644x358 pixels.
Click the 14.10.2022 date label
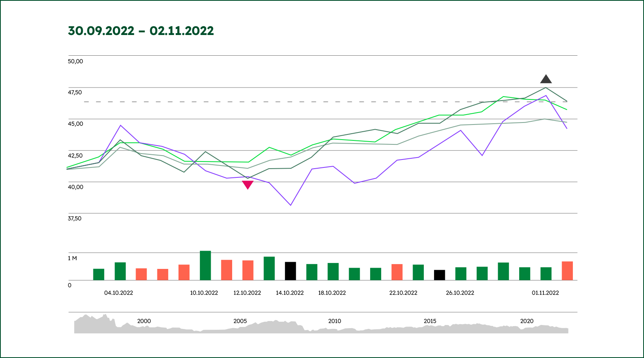click(x=290, y=293)
